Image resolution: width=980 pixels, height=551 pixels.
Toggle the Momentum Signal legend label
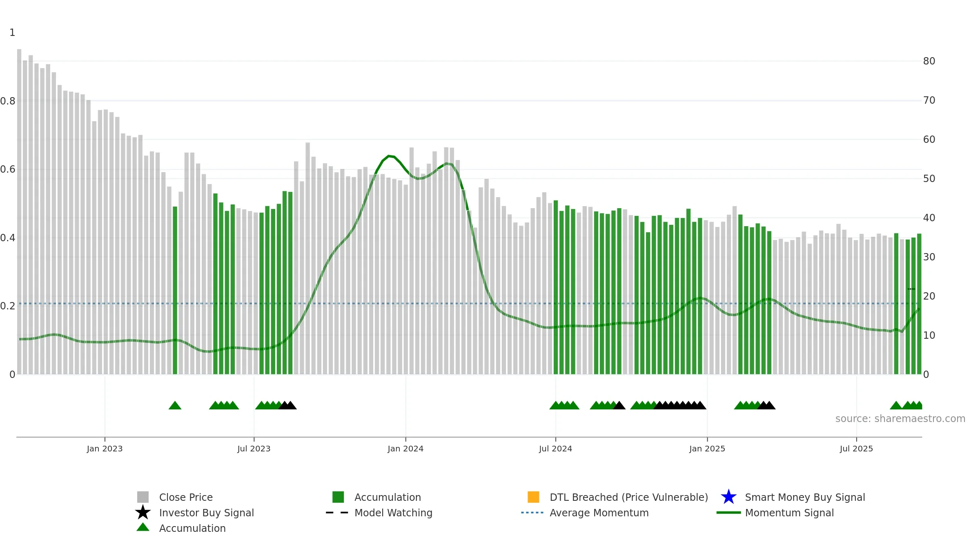pyautogui.click(x=789, y=513)
